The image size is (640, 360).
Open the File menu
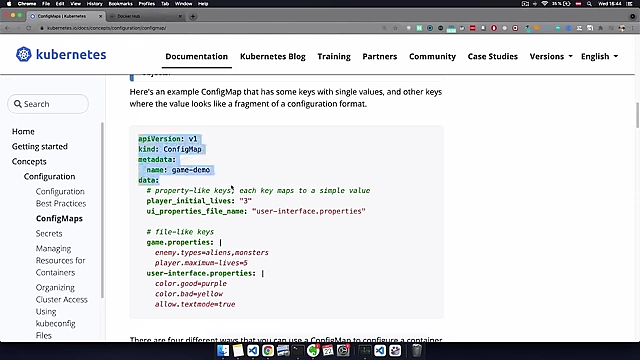46,4
